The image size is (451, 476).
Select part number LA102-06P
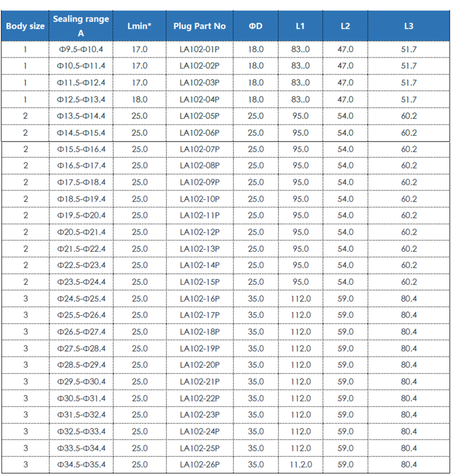[199, 133]
